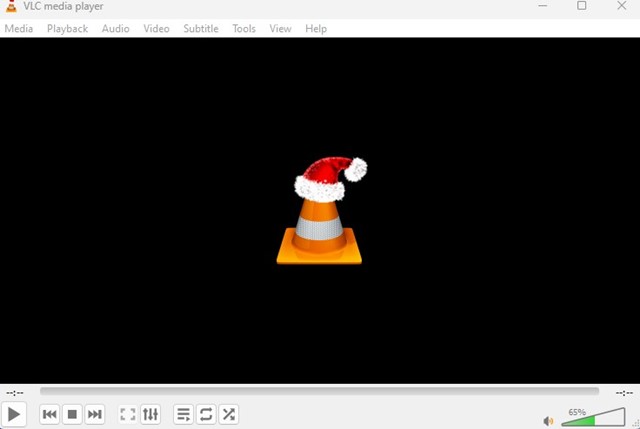The width and height of the screenshot is (640, 429).
Task: Expand the Audio menu
Action: (115, 29)
